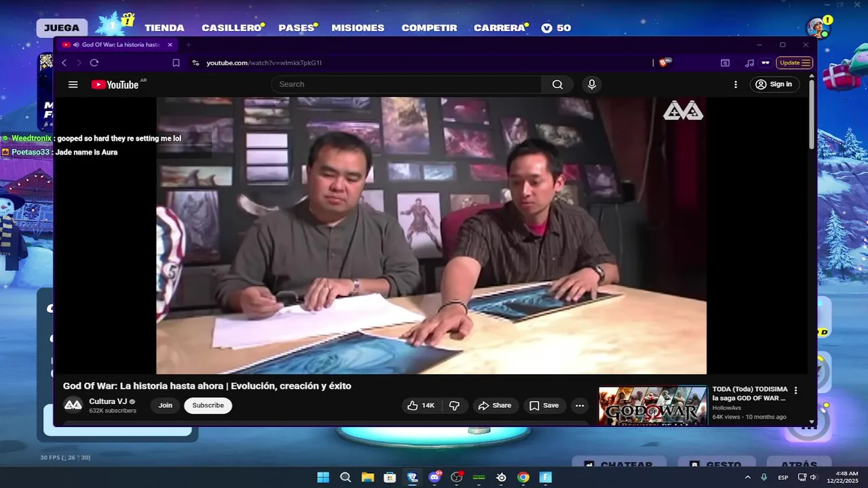Reload the current page
Screen dimensions: 868x488
(x=94, y=63)
